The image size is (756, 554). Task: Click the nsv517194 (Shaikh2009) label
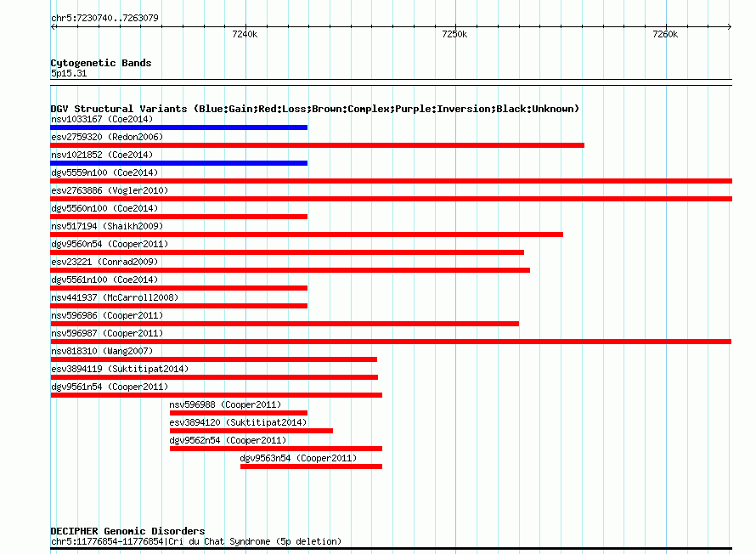click(107, 226)
